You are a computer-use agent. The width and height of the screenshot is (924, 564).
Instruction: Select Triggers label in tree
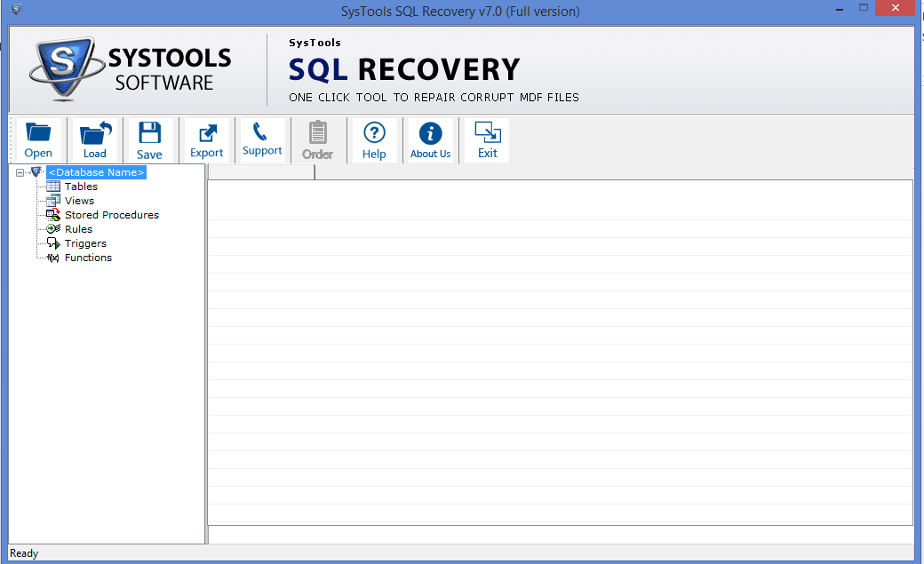85,243
